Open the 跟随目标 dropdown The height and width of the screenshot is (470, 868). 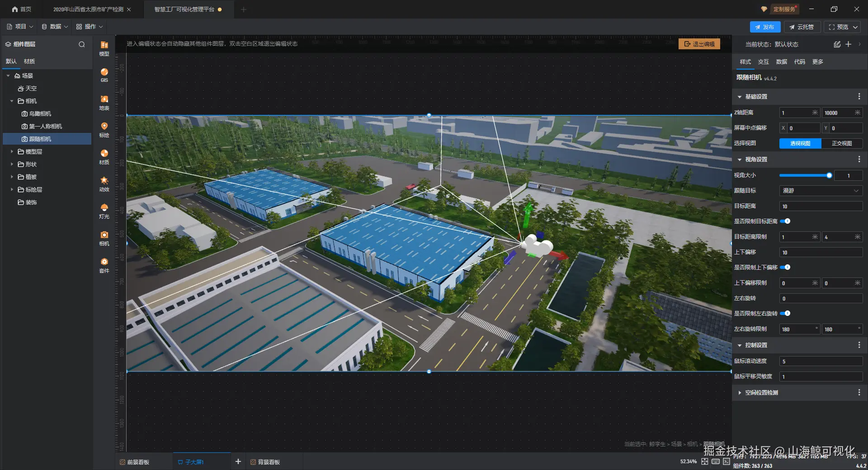tap(821, 191)
